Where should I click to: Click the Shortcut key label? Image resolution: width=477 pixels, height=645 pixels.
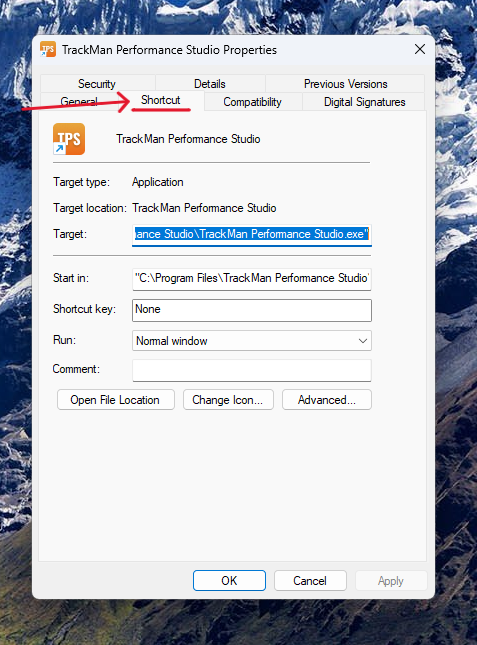[x=84, y=309]
